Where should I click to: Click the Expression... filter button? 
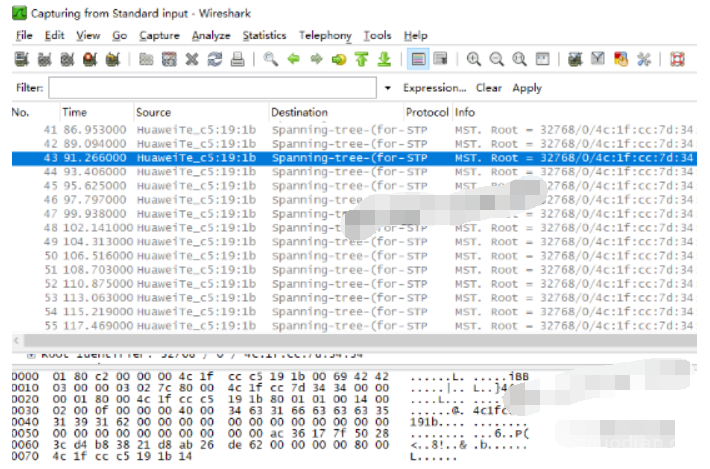tap(434, 88)
